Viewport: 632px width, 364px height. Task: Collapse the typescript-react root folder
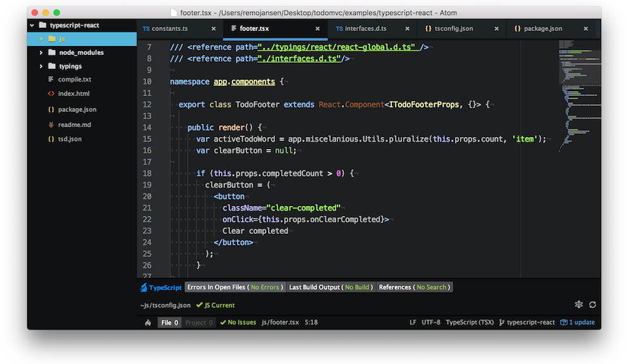coord(32,25)
